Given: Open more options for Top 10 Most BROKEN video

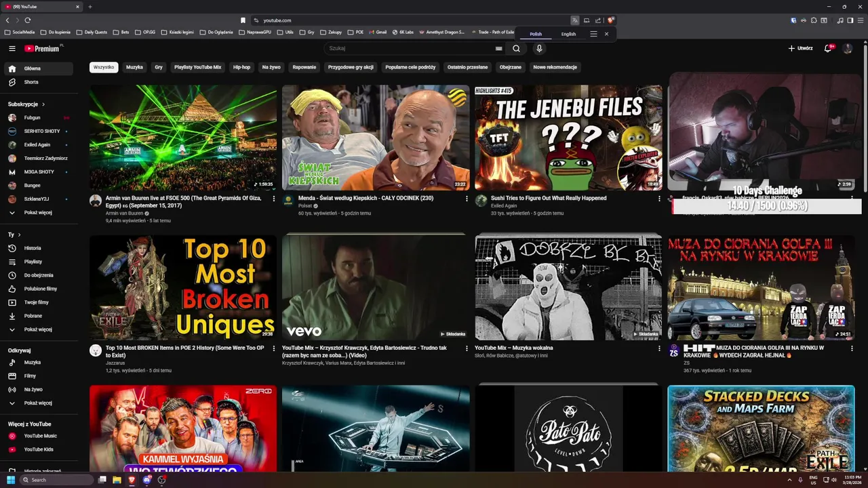Looking at the screenshot, I should coord(274,348).
